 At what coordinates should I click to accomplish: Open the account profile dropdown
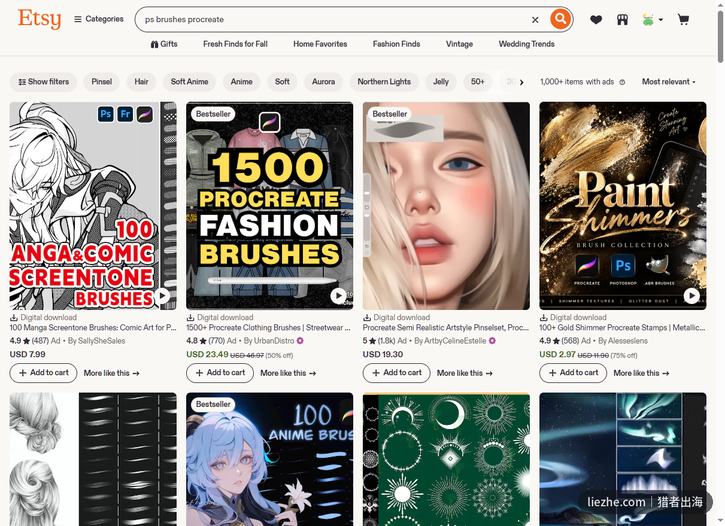pos(652,19)
